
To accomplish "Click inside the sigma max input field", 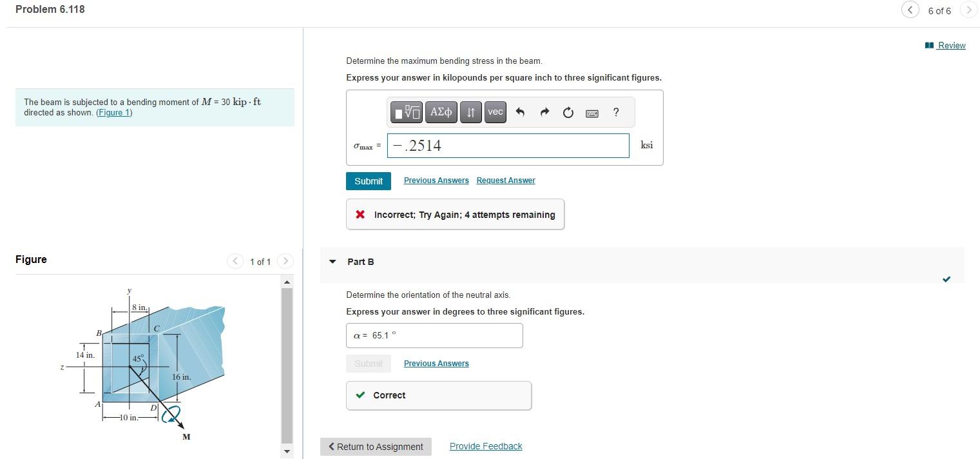I will click(508, 146).
